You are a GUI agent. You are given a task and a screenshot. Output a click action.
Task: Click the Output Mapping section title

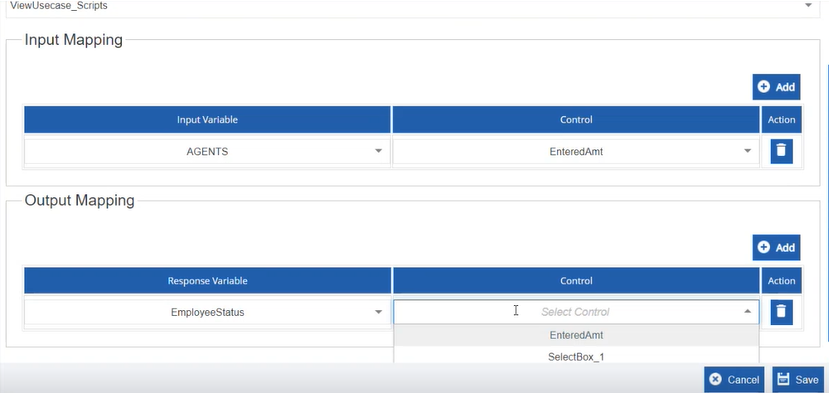point(79,200)
